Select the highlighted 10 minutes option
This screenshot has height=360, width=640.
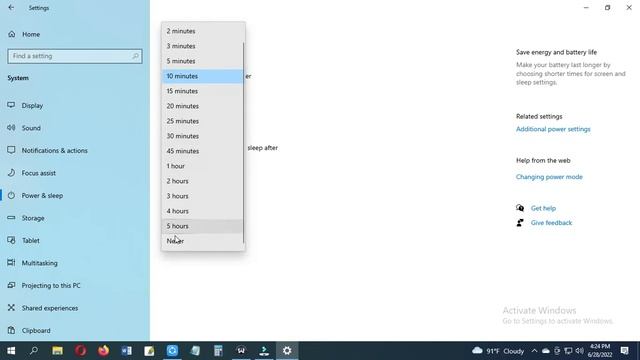tap(202, 76)
